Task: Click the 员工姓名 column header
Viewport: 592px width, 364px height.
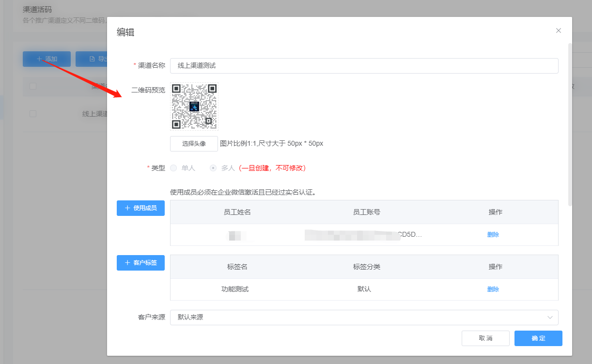Action: [x=237, y=212]
